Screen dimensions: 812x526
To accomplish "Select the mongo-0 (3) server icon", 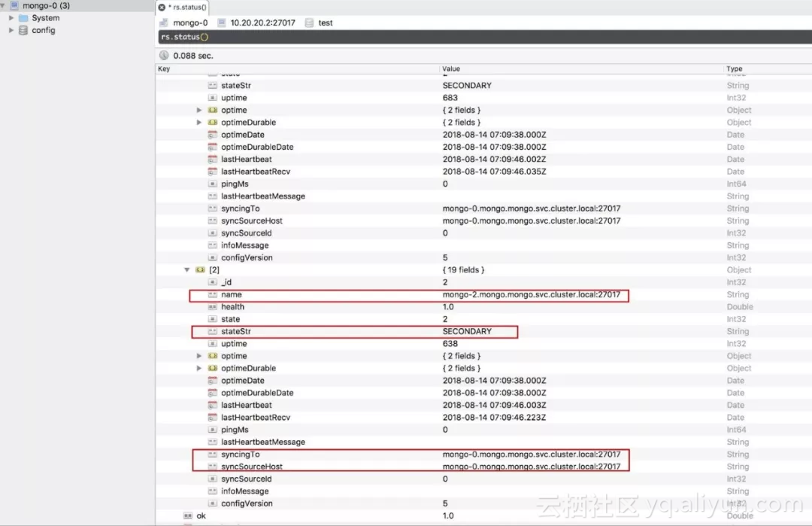I will (14, 5).
